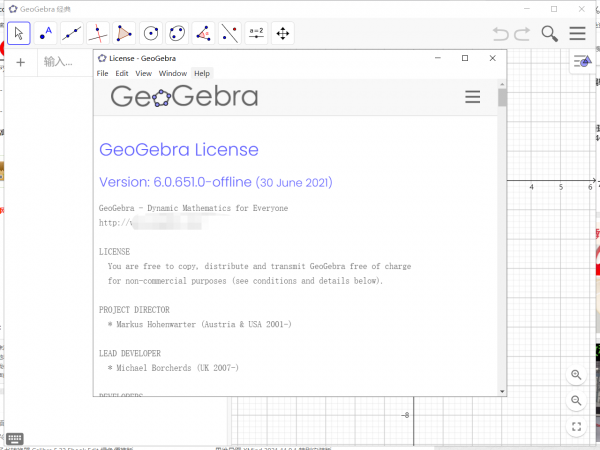Image resolution: width=600 pixels, height=450 pixels.
Task: Select the Move Graphics View tool
Action: (282, 33)
